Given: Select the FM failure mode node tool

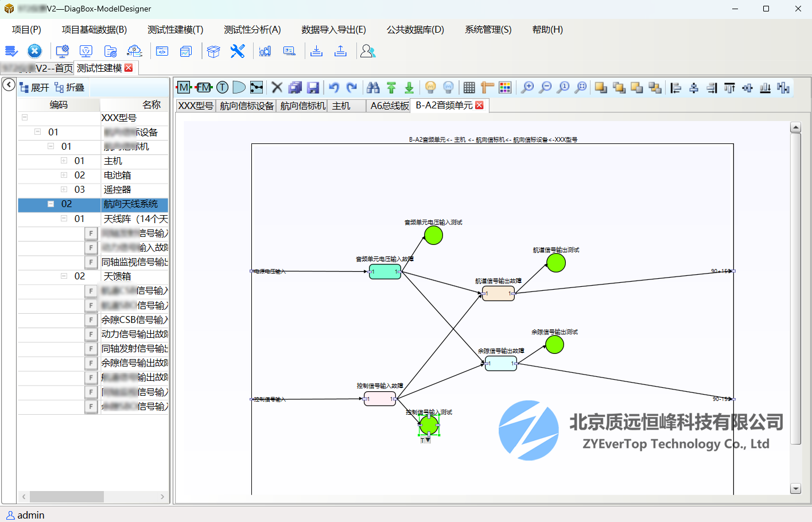Looking at the screenshot, I should point(203,87).
